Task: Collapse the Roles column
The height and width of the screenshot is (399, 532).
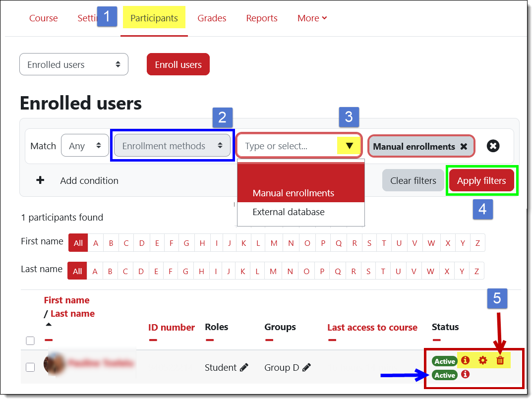Action: click(x=210, y=340)
